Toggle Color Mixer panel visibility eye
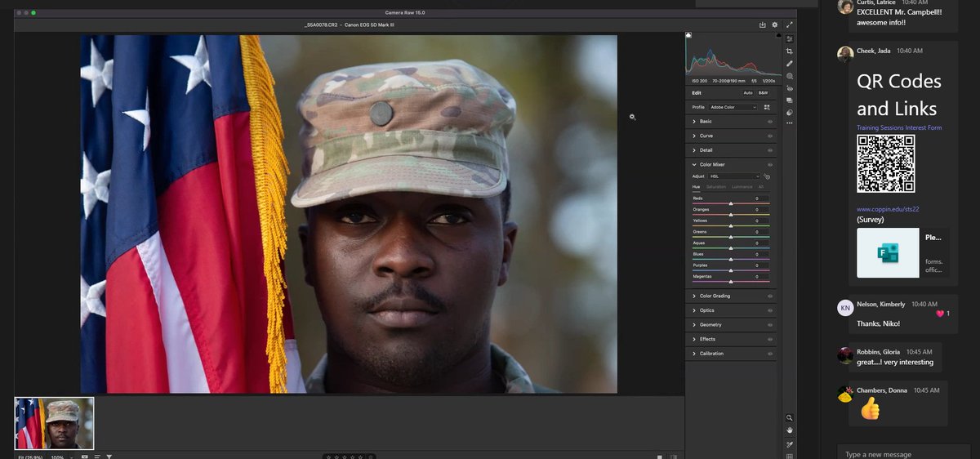 (x=769, y=164)
